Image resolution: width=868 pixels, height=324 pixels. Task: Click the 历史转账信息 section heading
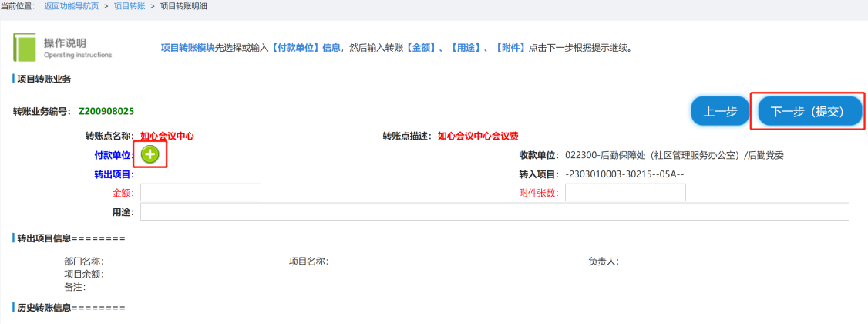click(x=70, y=308)
